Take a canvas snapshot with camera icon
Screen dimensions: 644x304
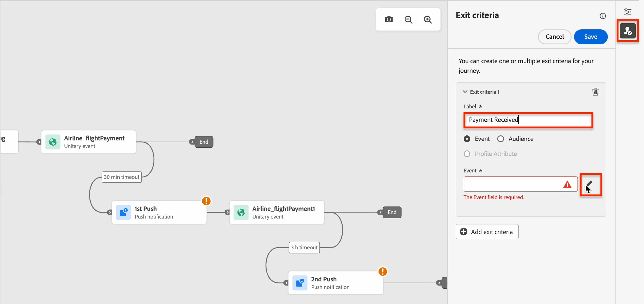pyautogui.click(x=389, y=19)
